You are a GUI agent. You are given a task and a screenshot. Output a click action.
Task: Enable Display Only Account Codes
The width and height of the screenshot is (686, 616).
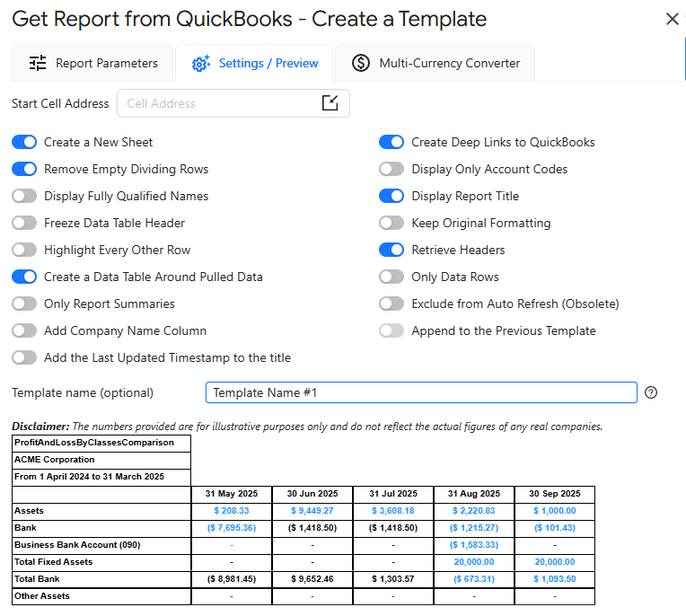click(x=391, y=169)
